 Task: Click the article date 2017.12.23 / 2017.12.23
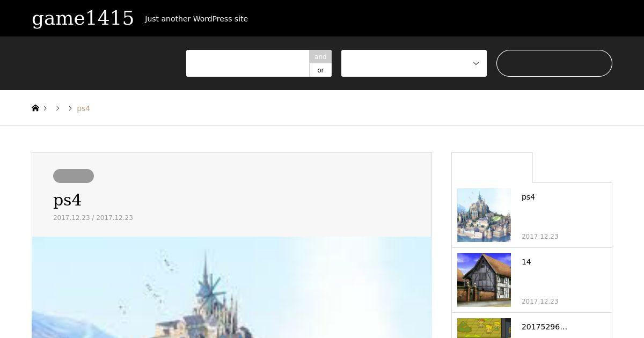(93, 218)
